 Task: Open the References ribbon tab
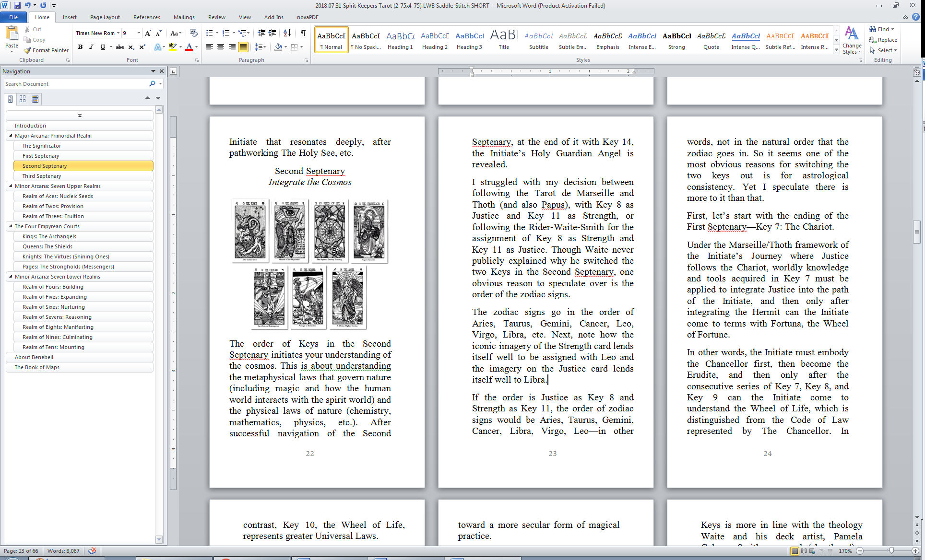click(146, 17)
